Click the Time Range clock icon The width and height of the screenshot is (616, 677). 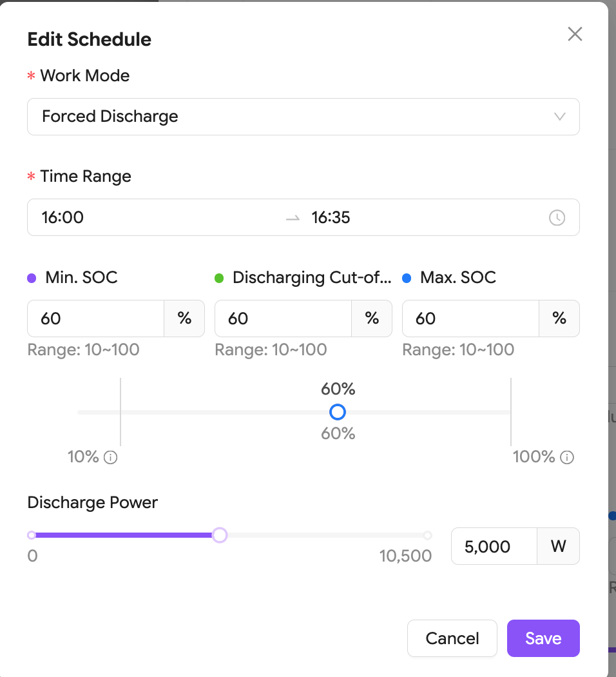pyautogui.click(x=557, y=218)
